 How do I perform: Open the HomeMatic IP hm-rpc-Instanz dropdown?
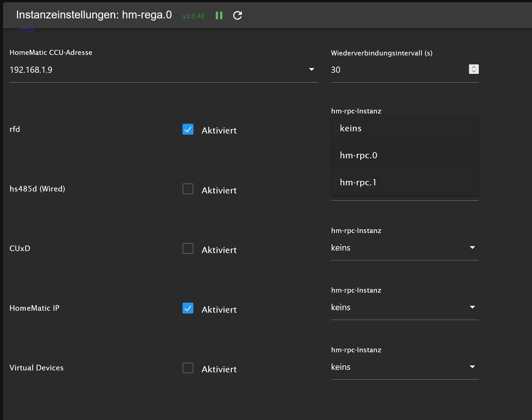(x=405, y=307)
